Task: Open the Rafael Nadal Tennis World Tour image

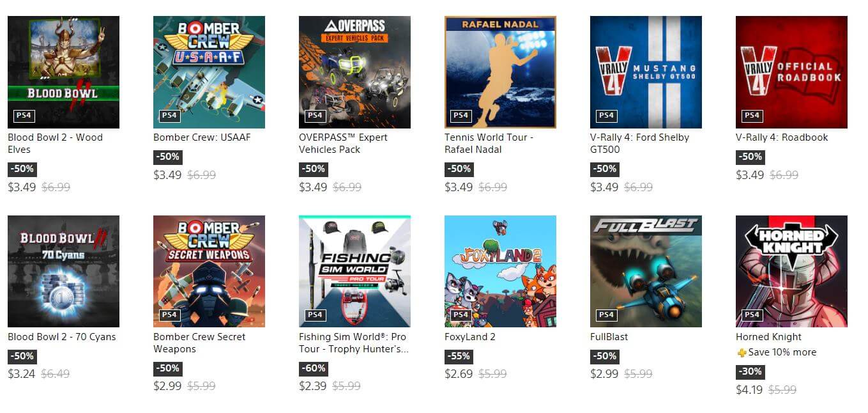Action: (x=500, y=72)
